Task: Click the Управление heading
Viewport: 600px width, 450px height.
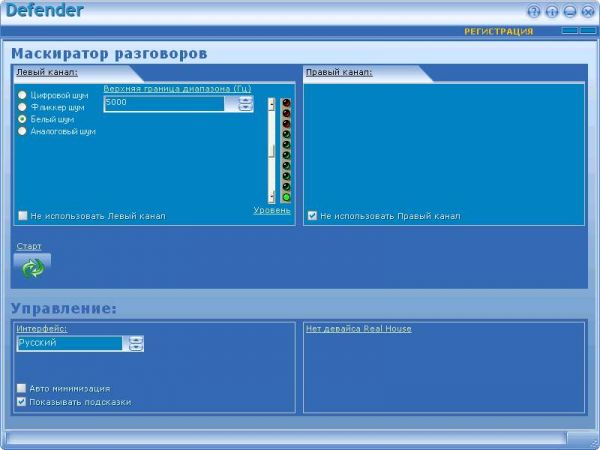Action: 64,308
